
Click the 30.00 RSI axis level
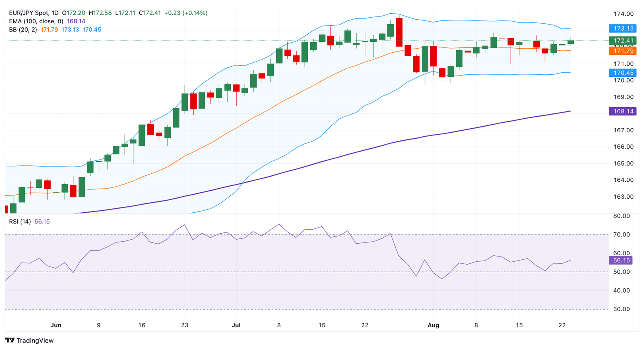621,309
